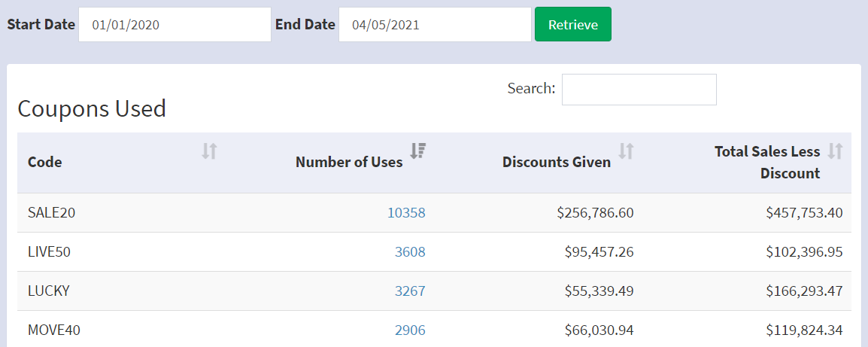Open the 10358 uses link for SALE20
The height and width of the screenshot is (347, 868).
[406, 213]
